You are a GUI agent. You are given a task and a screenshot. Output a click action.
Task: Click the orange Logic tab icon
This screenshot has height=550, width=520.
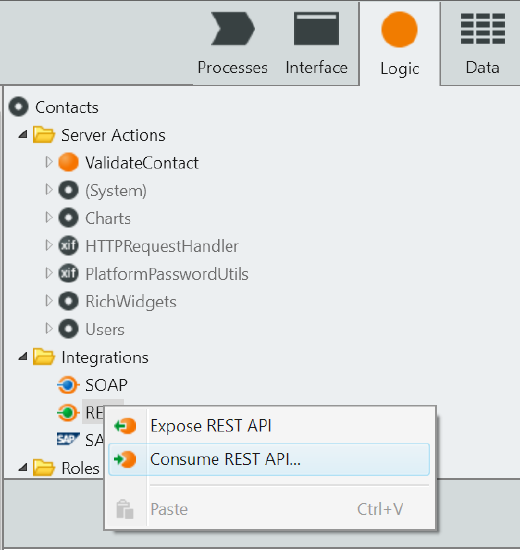pos(399,29)
